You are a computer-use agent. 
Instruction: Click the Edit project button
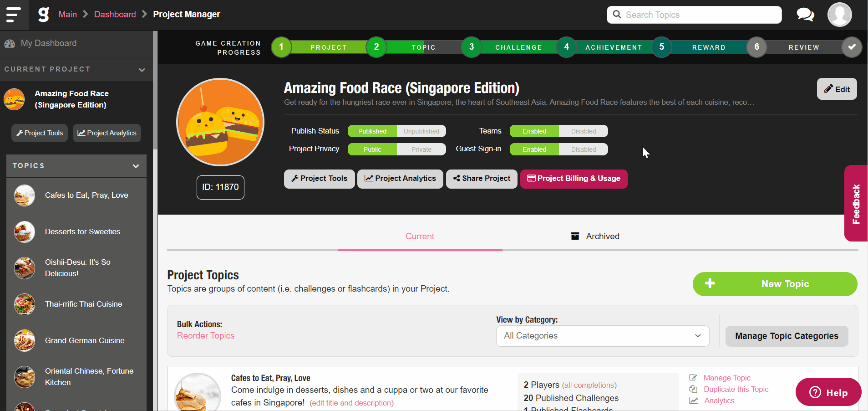click(x=837, y=89)
